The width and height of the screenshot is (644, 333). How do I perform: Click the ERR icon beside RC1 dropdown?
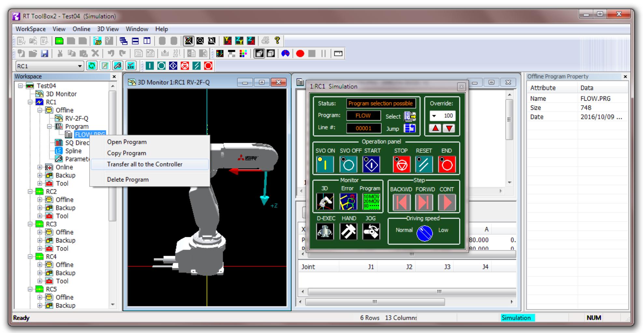point(131,66)
